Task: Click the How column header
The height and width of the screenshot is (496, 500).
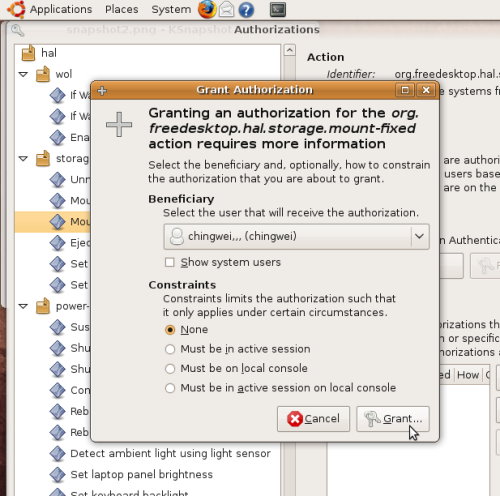Action: click(468, 375)
